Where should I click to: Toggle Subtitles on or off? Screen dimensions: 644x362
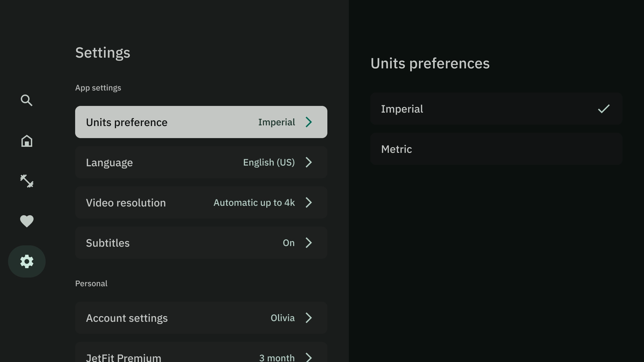(x=201, y=243)
